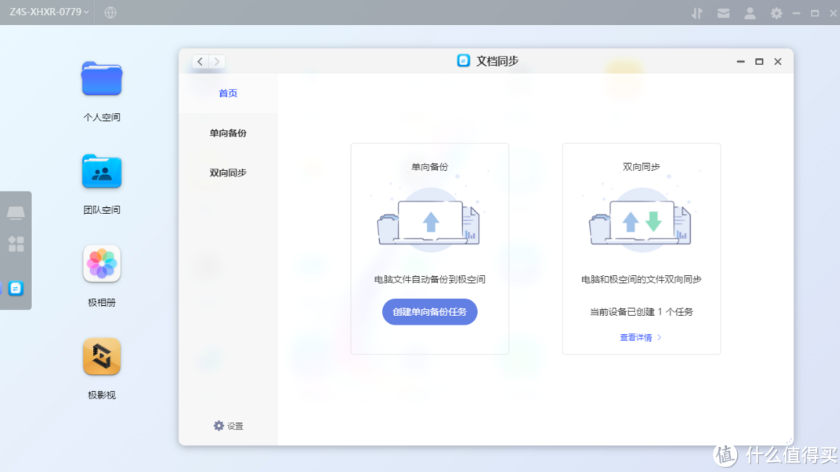This screenshot has height=472, width=840.
Task: Open the user account icon in top bar
Action: (750, 13)
